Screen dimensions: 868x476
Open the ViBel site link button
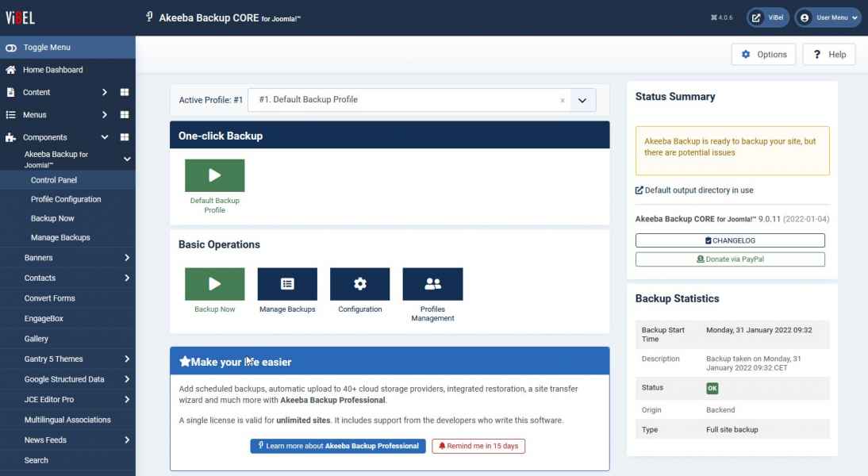[768, 17]
